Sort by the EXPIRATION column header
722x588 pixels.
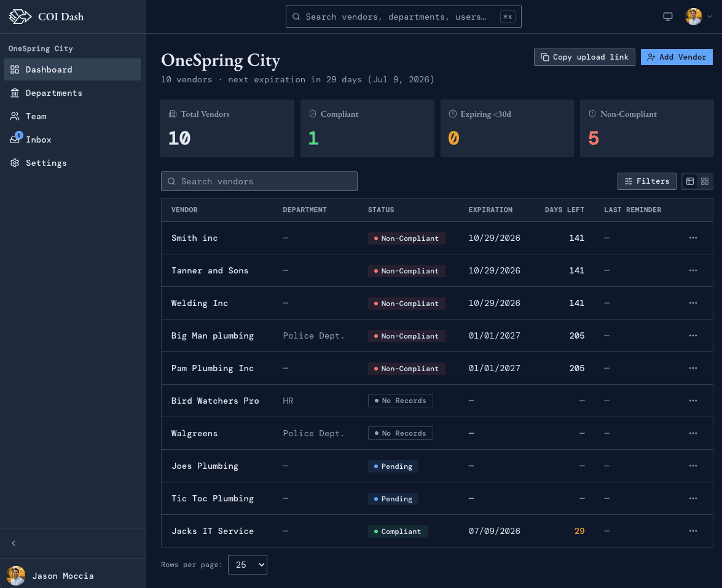(490, 210)
